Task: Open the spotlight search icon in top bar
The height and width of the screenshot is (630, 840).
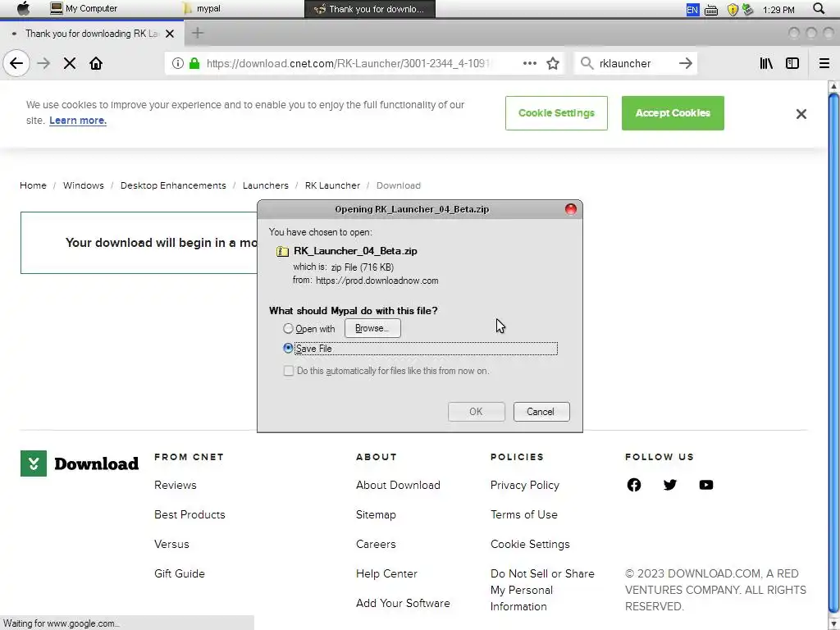Action: [818, 8]
